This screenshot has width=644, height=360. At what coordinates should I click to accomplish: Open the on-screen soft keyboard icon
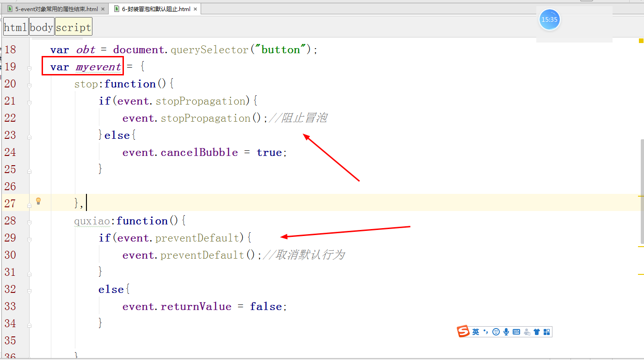(x=516, y=331)
